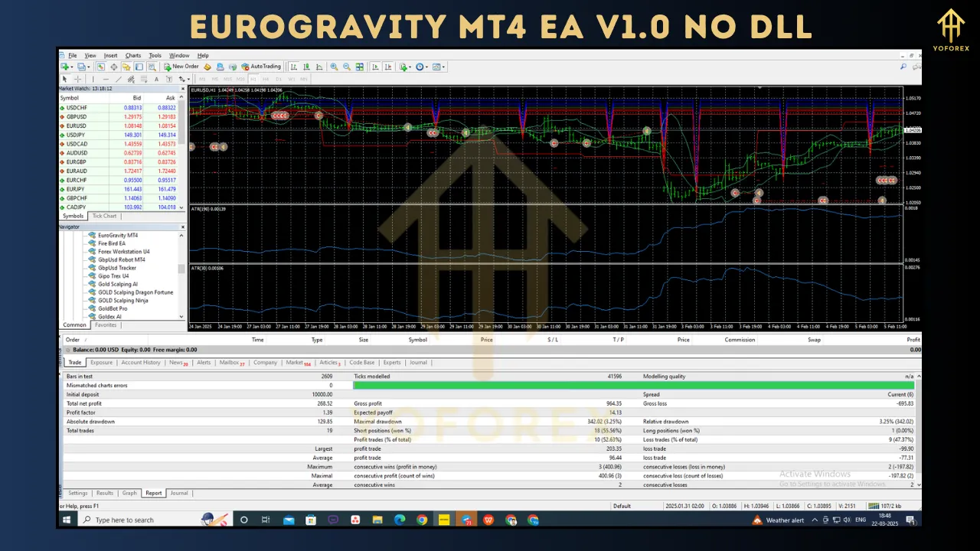The height and width of the screenshot is (551, 980).
Task: Close the Navigator panel
Action: (x=182, y=227)
